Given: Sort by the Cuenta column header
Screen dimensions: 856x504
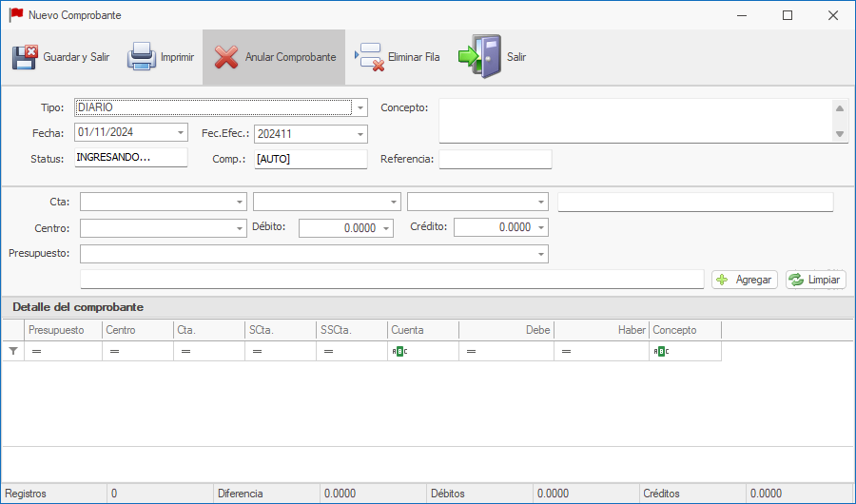Looking at the screenshot, I should [423, 330].
